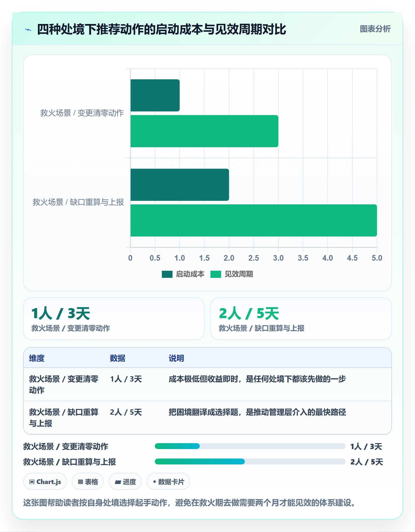Open the 2人 / 5天 data card

(301, 319)
